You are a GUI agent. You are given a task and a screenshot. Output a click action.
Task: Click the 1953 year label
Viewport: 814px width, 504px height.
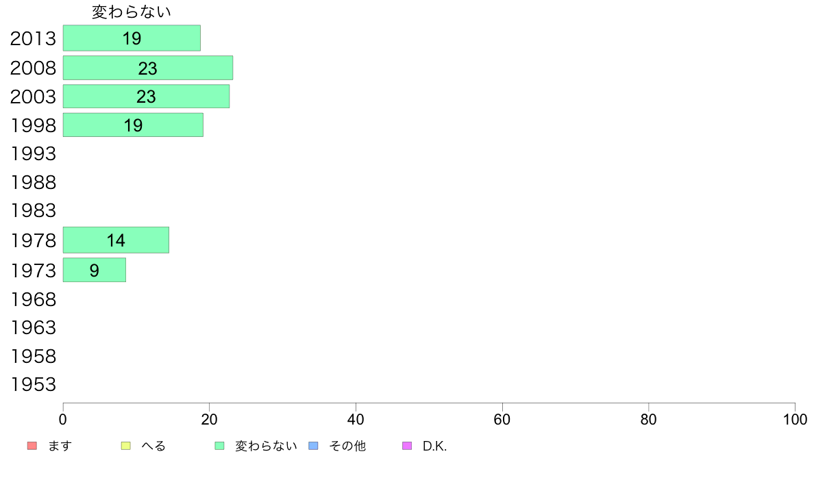point(33,385)
